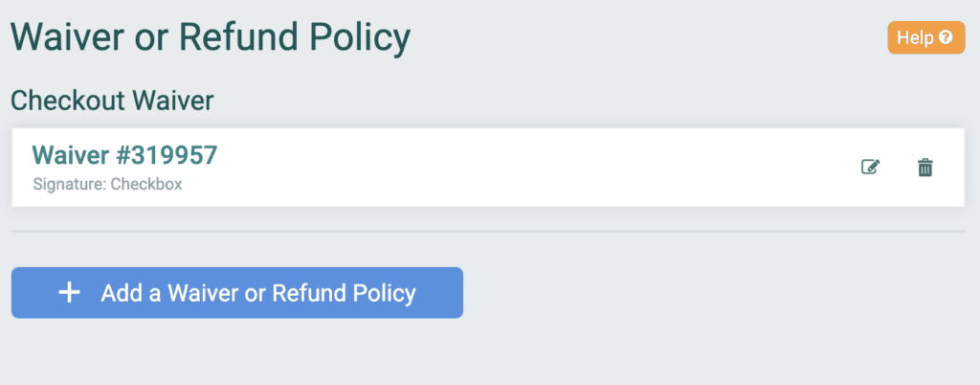Get help through the orange button
Screen dimensions: 980x385
point(926,37)
